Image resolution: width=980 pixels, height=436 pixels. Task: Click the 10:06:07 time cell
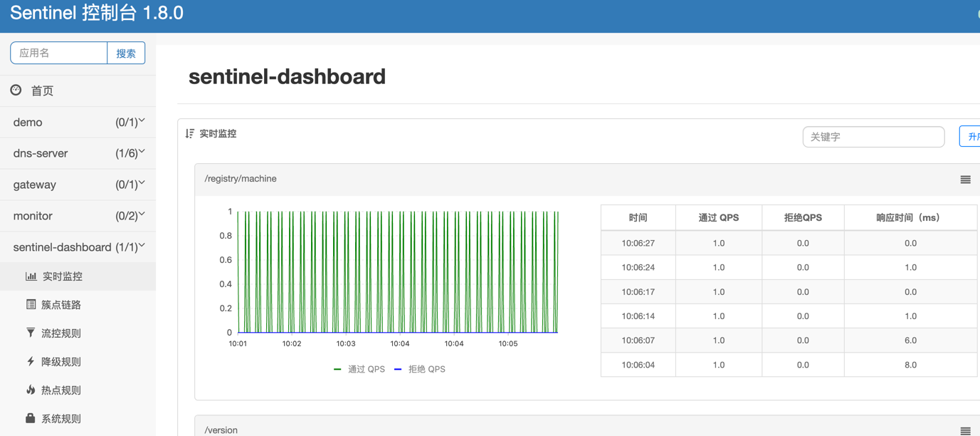[638, 340]
